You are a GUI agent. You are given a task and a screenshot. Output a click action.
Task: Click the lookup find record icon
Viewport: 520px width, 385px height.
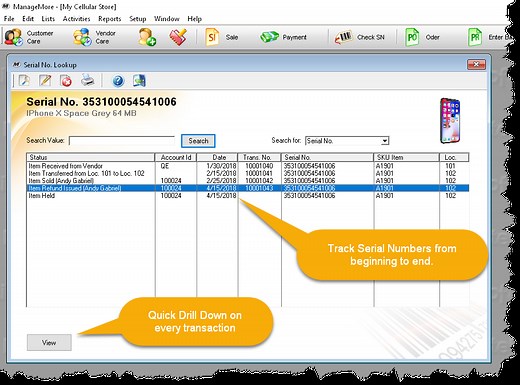pyautogui.click(x=24, y=81)
